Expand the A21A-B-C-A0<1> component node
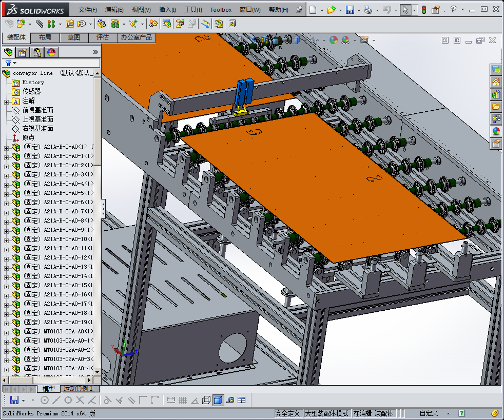Image resolution: width=504 pixels, height=420 pixels. [6, 147]
